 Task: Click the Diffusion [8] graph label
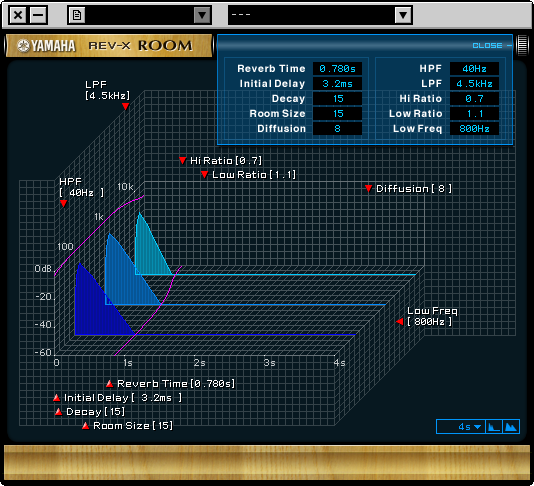[414, 189]
